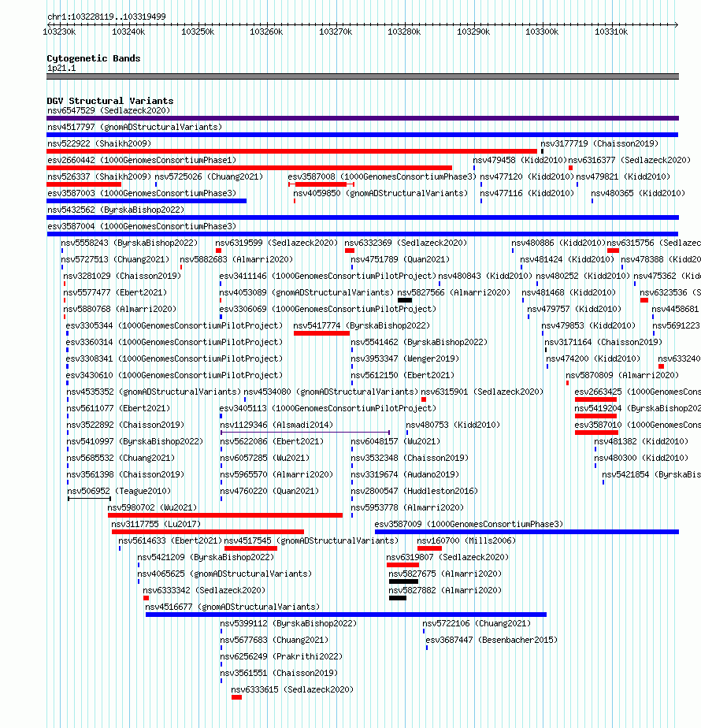Open nsv6319807 (Sedlazeck2020) label

pyautogui.click(x=447, y=557)
